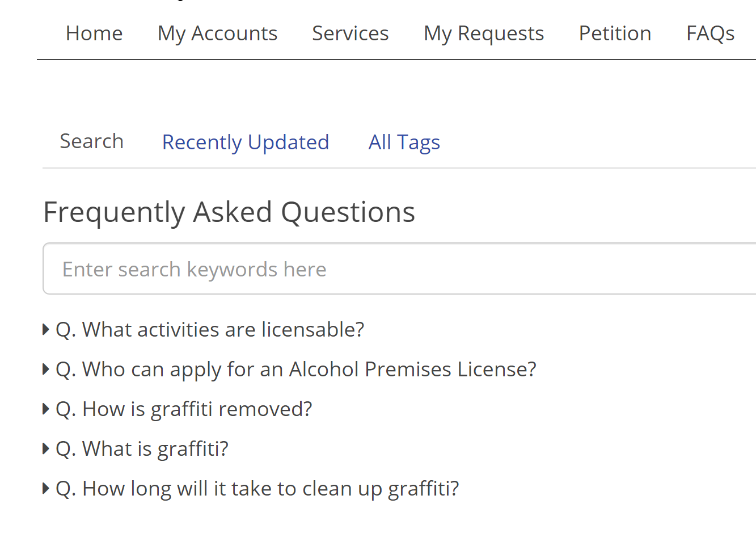Viewport: 756px width, 533px height.
Task: Open question 'What activities are licensable?'
Action: [210, 330]
